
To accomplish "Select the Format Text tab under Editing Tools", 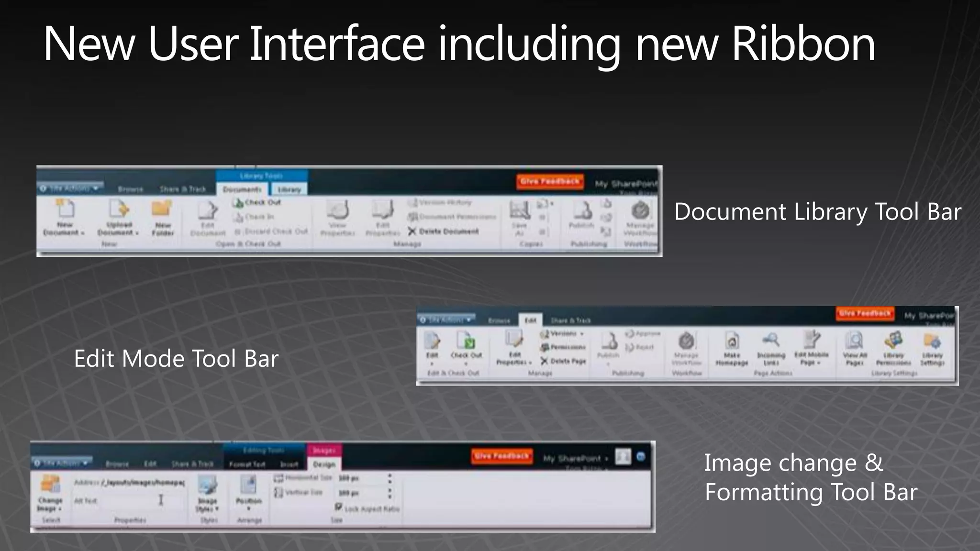I will pyautogui.click(x=247, y=464).
